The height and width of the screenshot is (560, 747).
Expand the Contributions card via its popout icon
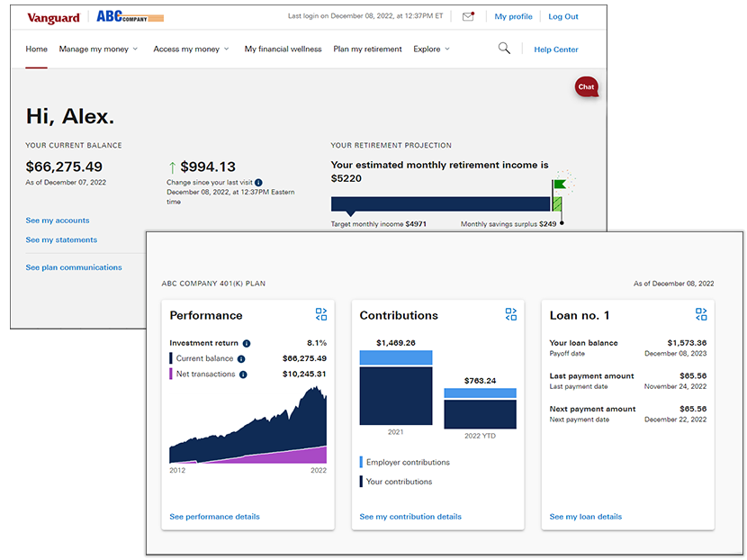(511, 314)
